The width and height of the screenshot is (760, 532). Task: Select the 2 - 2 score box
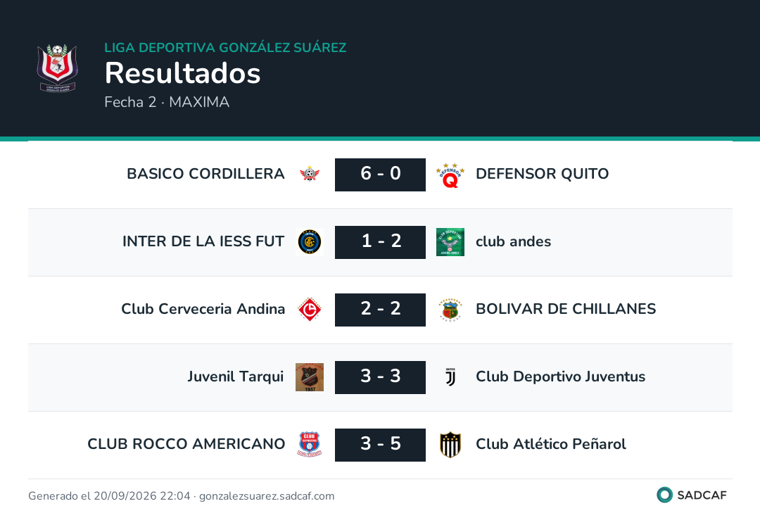[x=381, y=310]
